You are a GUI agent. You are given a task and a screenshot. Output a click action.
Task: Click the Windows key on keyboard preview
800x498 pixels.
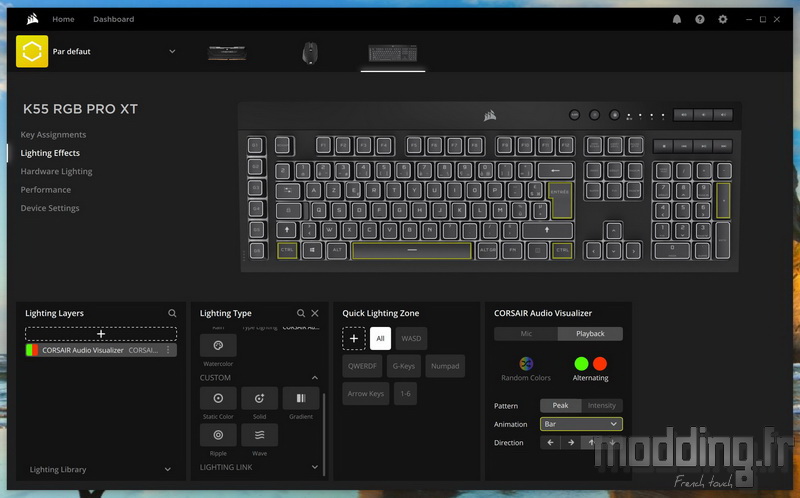coord(312,251)
